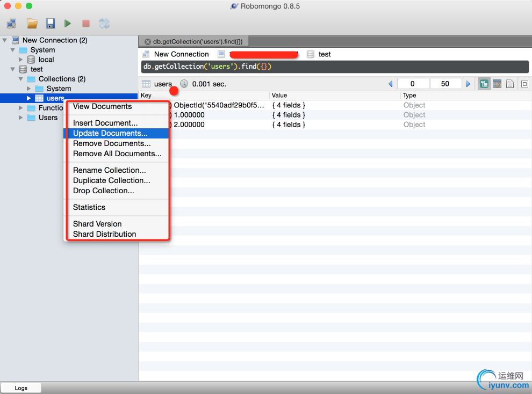Switch to tree view mode icon

click(484, 84)
